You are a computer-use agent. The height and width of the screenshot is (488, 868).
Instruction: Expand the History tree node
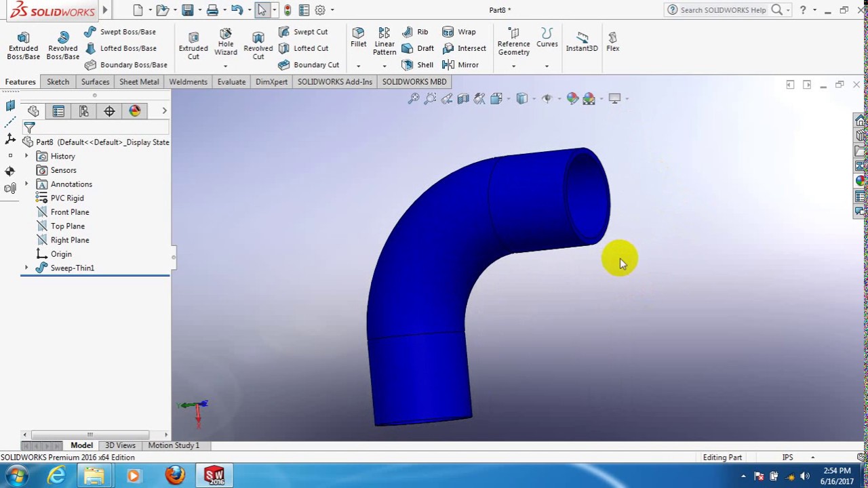[26, 157]
